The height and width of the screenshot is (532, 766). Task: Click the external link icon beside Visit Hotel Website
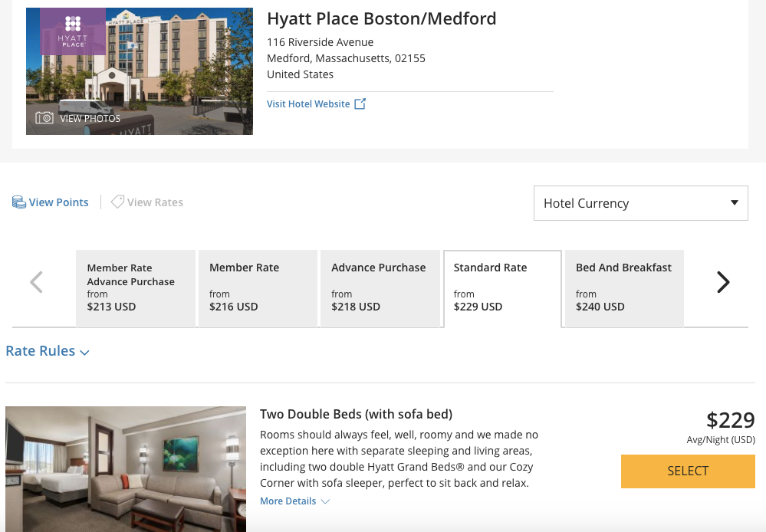tap(360, 104)
